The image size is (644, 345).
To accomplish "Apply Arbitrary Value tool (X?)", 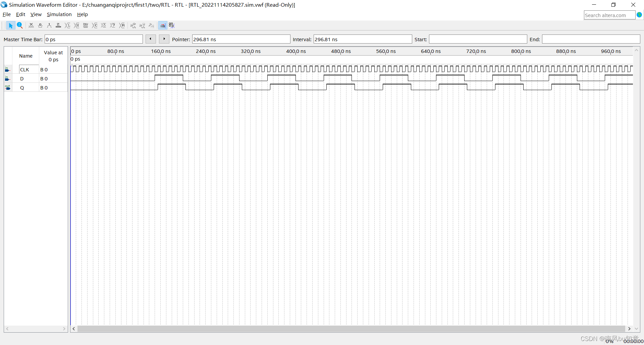I will (x=113, y=25).
